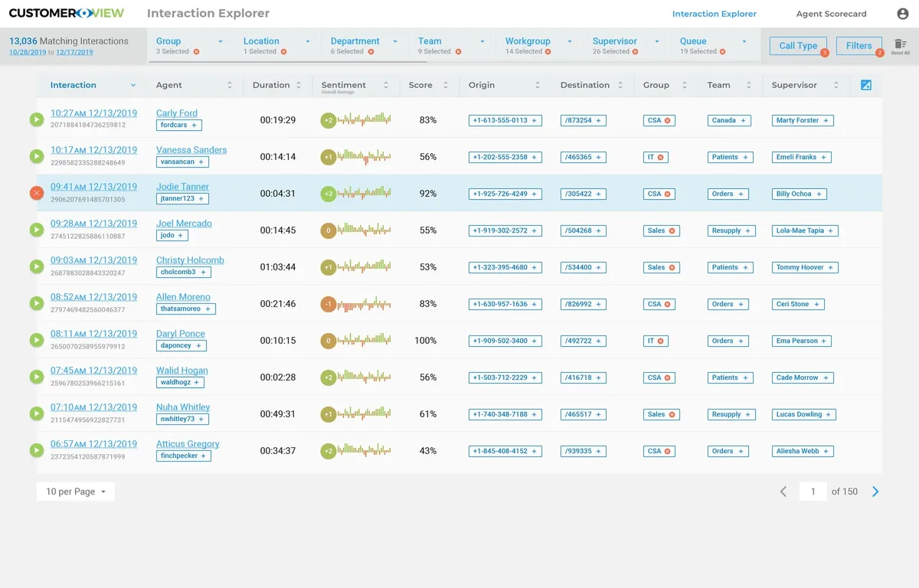The image size is (919, 588).
Task: Clear the Queue filter's 19 Selected
Action: pyautogui.click(x=721, y=52)
